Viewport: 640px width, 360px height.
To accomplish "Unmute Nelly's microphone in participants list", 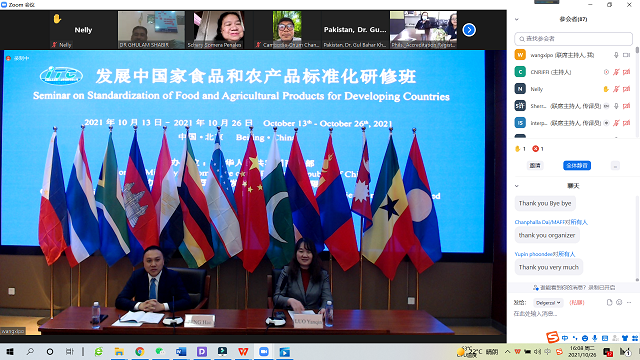I will 616,89.
